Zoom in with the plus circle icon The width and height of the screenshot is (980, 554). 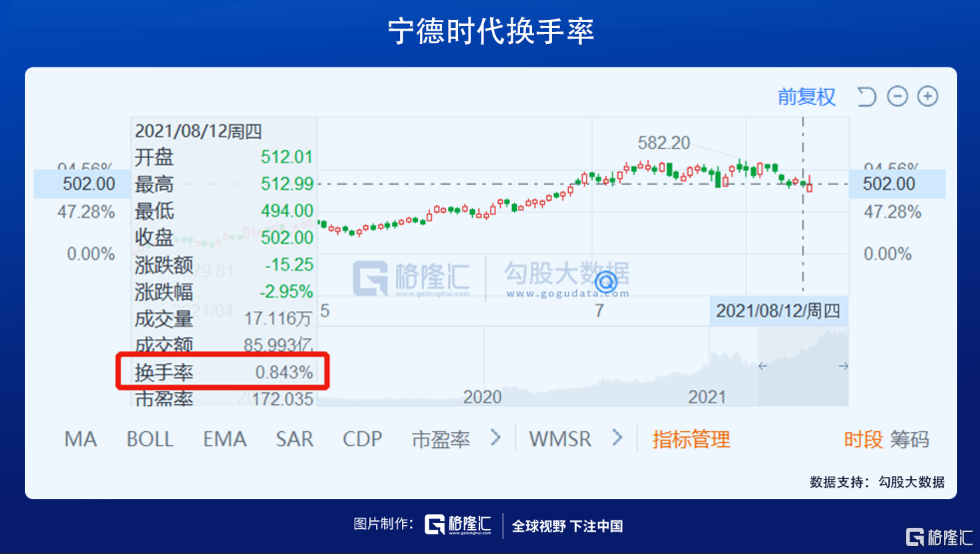tap(927, 96)
